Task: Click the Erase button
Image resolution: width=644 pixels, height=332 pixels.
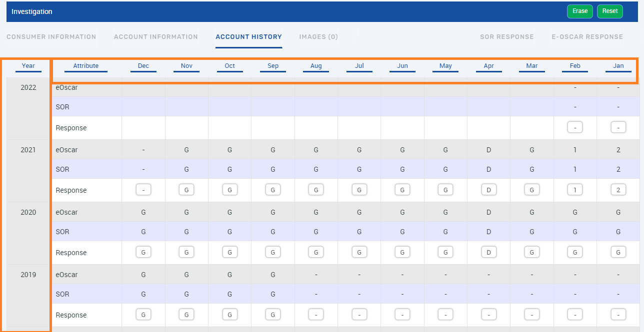Action: (x=579, y=11)
